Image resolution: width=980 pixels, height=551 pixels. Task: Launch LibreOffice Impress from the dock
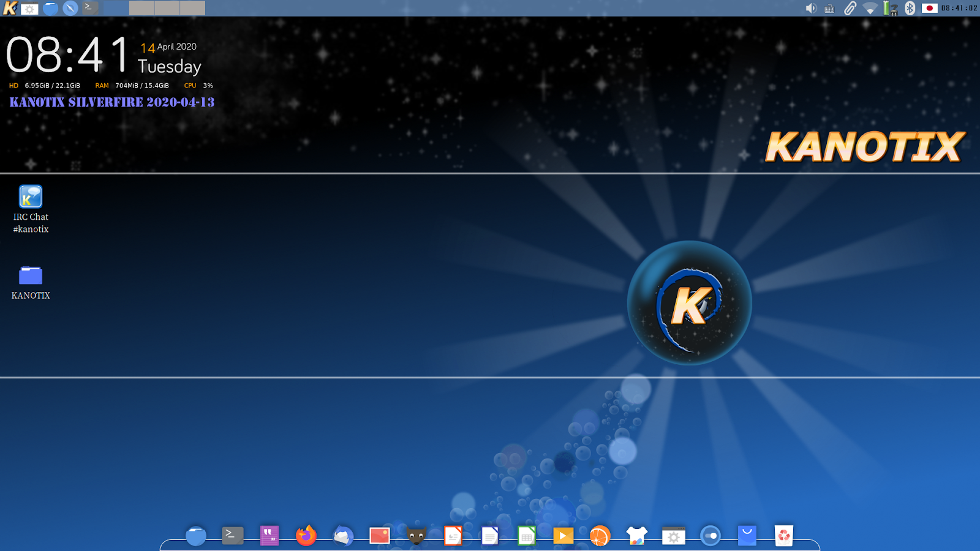[453, 536]
